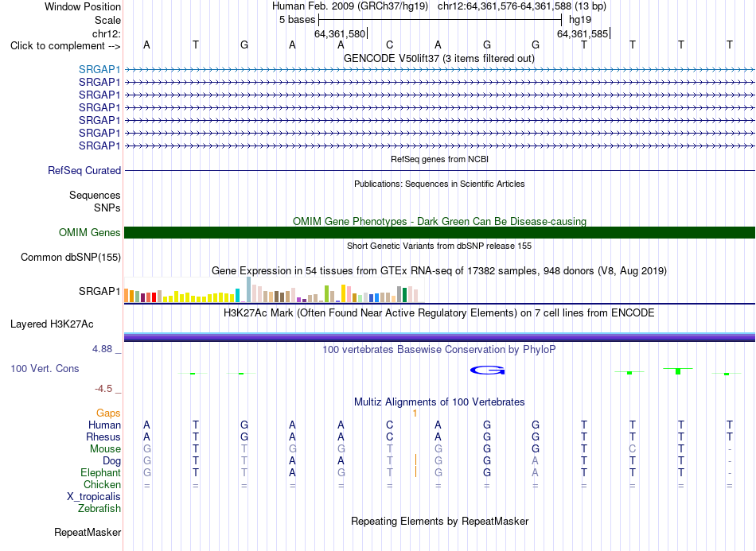Select the Mouse species row label
Viewport: 756px width, 551px height.
click(x=105, y=449)
